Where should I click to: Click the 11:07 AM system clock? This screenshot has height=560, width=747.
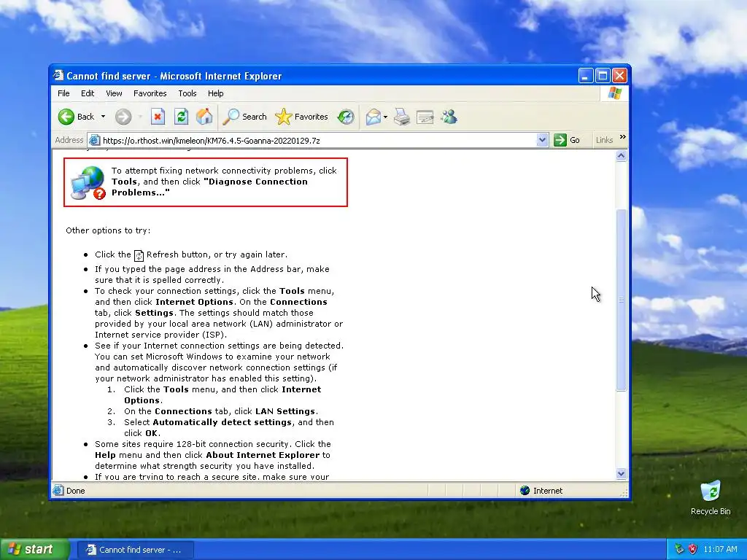pos(720,550)
